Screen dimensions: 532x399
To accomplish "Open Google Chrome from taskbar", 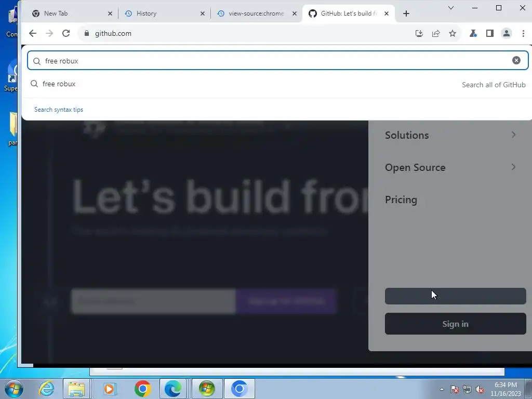I will click(x=143, y=389).
